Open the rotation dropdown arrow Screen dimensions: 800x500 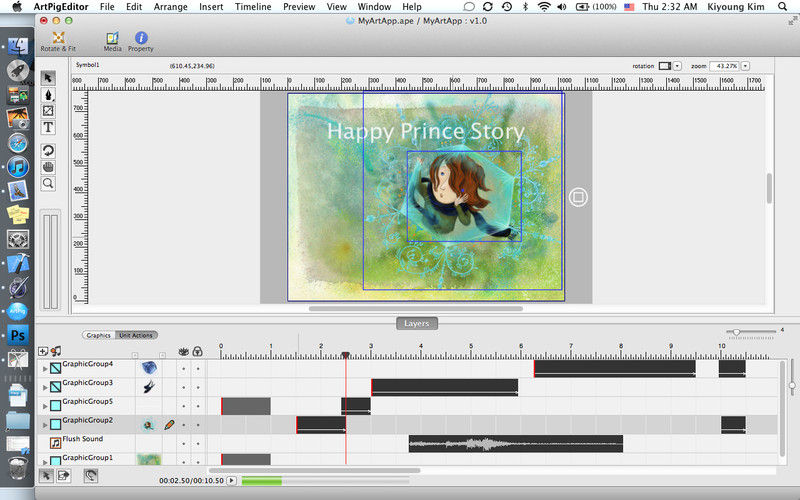[x=677, y=66]
